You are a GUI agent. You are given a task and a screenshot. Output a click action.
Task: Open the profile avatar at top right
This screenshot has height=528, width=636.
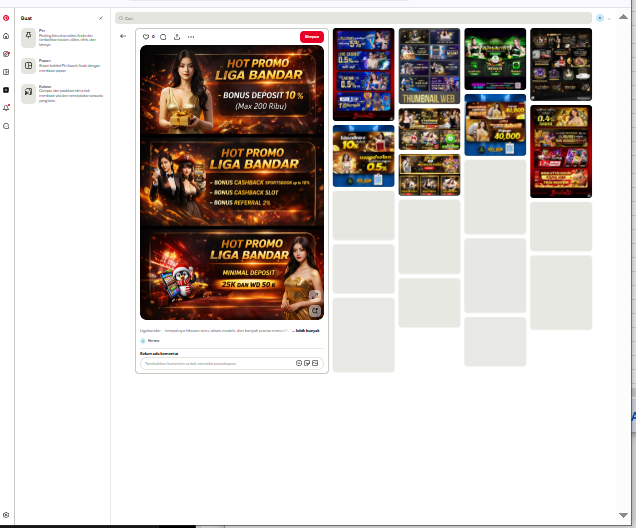click(x=599, y=18)
